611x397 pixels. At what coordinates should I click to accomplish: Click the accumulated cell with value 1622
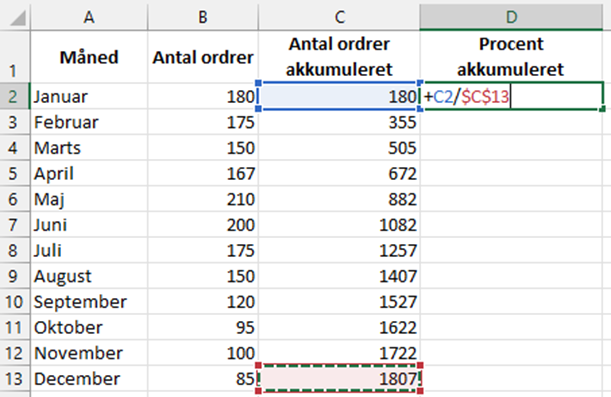coord(339,328)
